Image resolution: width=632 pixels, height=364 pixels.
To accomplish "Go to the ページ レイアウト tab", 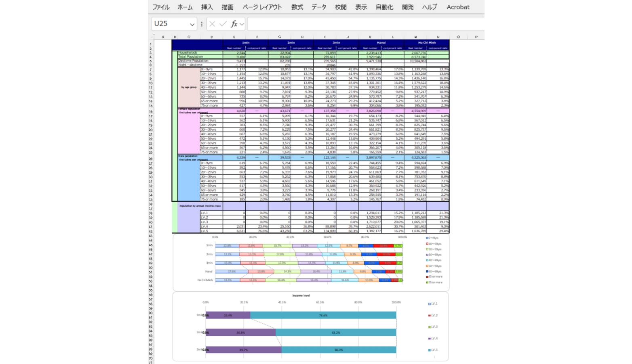I will [x=262, y=7].
